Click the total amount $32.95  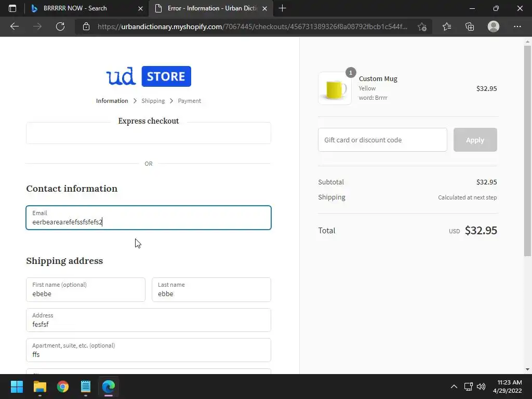(x=481, y=231)
